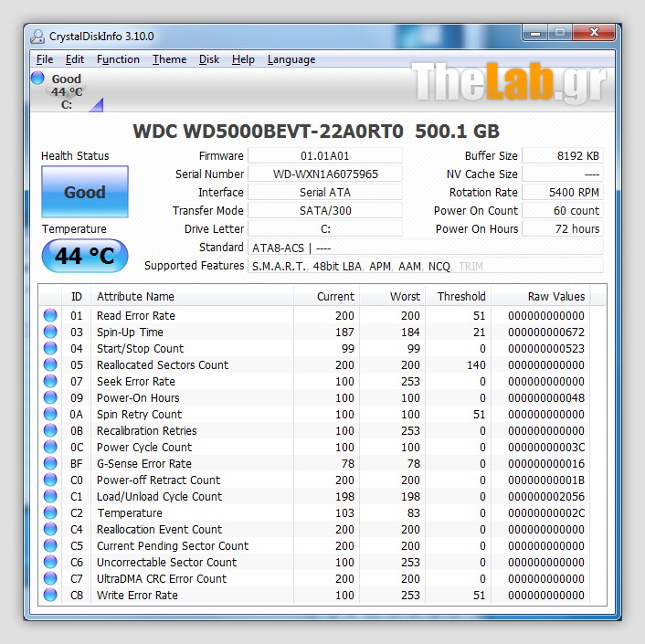This screenshot has height=644, width=645.
Task: Click the Current column header
Action: tap(327, 297)
